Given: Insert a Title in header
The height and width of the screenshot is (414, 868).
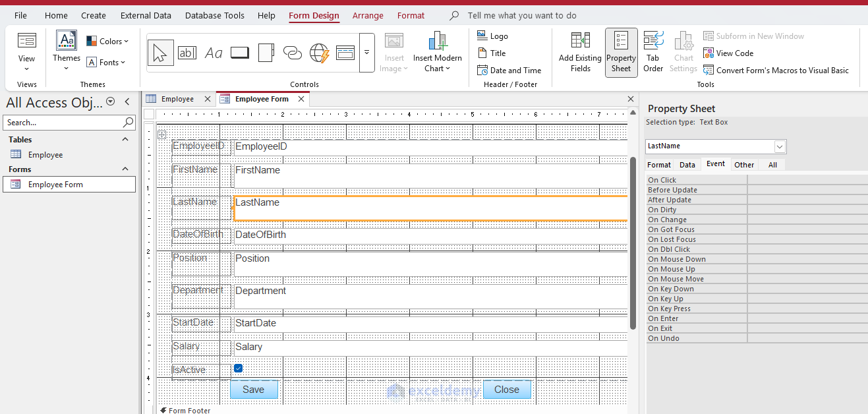Looking at the screenshot, I should (491, 53).
